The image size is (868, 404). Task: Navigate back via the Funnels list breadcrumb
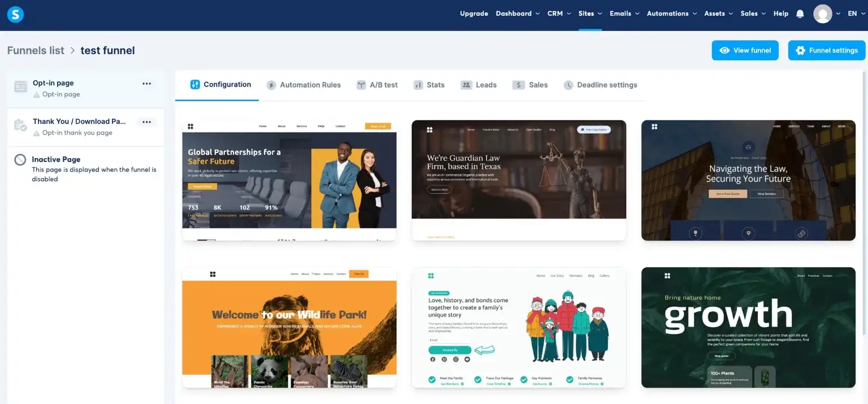coord(35,50)
